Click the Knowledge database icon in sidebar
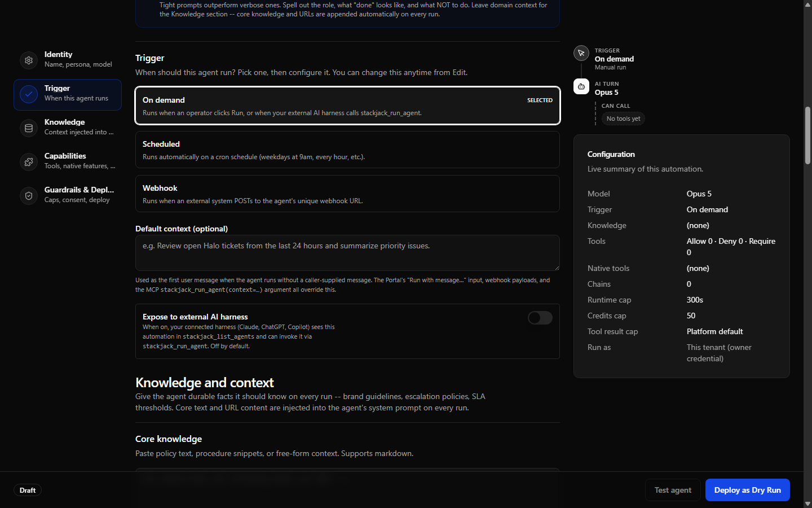812x508 pixels. pos(29,128)
